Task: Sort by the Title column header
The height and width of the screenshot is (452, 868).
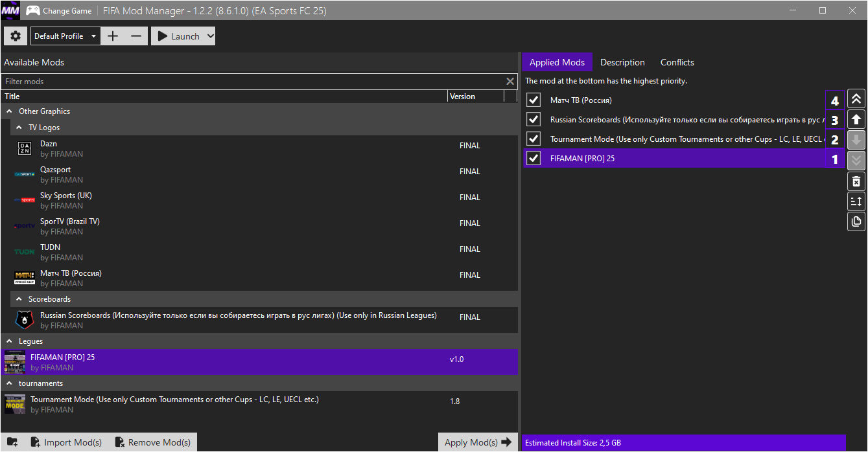Action: coord(224,96)
